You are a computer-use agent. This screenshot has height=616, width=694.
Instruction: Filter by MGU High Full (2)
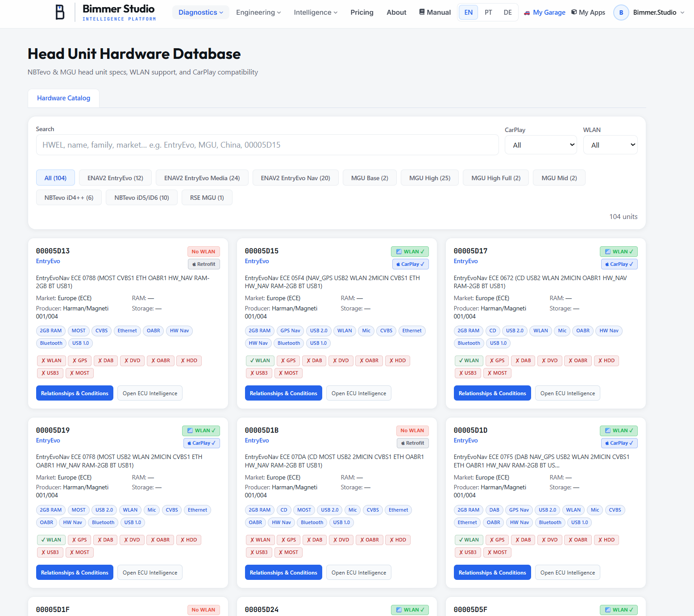pyautogui.click(x=496, y=178)
